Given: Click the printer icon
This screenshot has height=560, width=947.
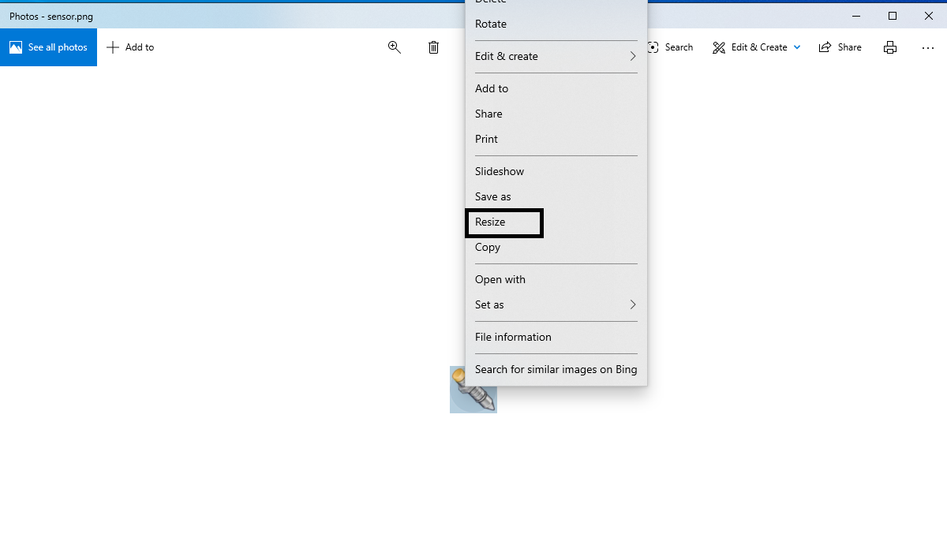Looking at the screenshot, I should (890, 47).
